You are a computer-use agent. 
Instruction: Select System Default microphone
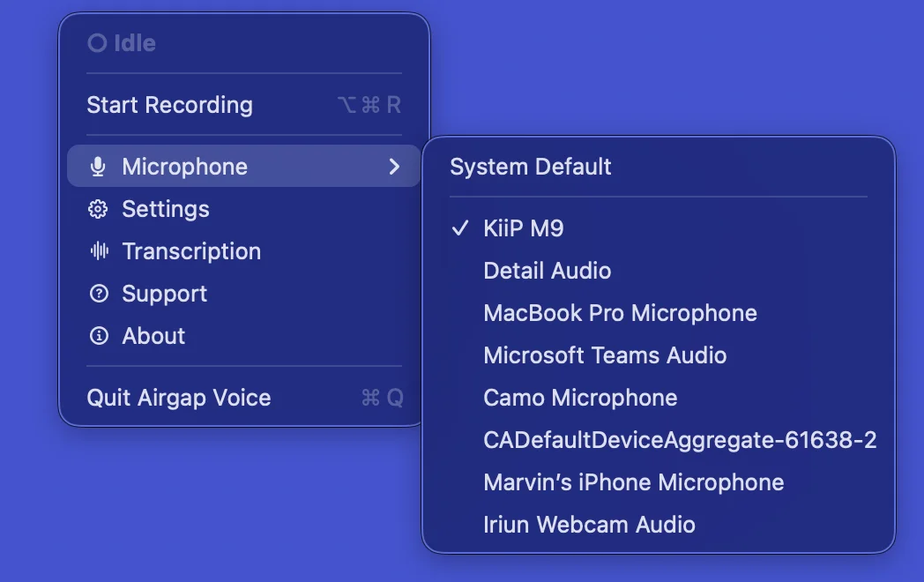[x=530, y=167]
